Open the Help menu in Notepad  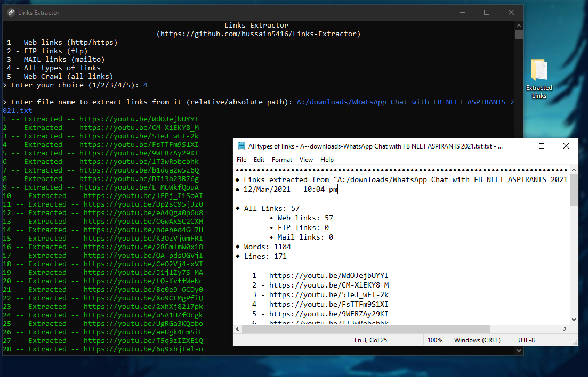[327, 159]
